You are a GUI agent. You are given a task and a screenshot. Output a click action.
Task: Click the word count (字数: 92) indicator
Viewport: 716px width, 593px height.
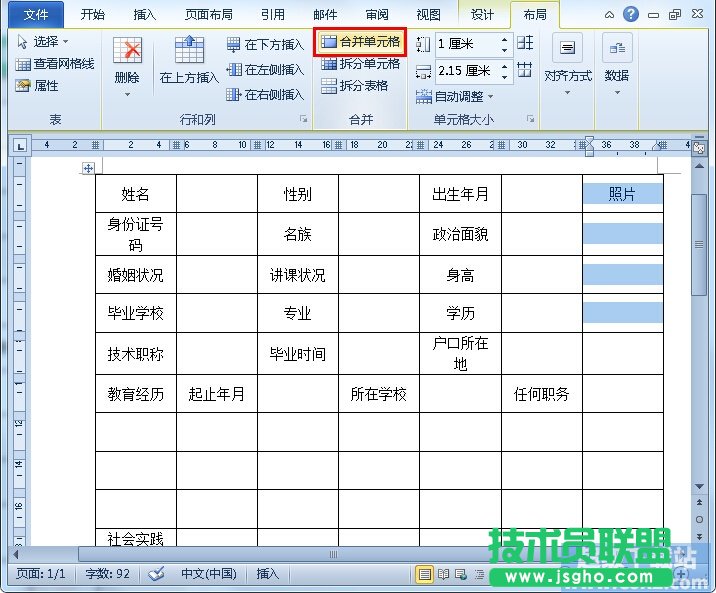110,574
